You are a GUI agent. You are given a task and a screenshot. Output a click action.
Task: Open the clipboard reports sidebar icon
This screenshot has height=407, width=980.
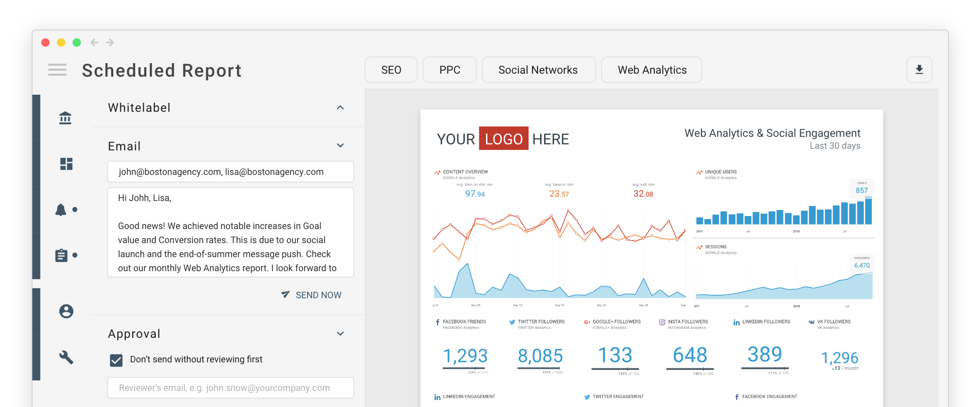[x=61, y=255]
